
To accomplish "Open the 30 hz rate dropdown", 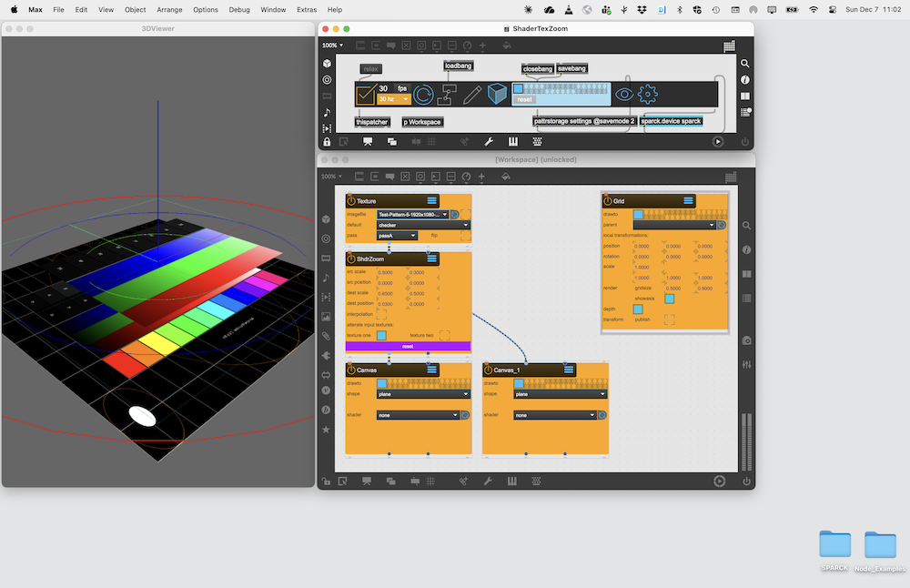I will (x=393, y=99).
